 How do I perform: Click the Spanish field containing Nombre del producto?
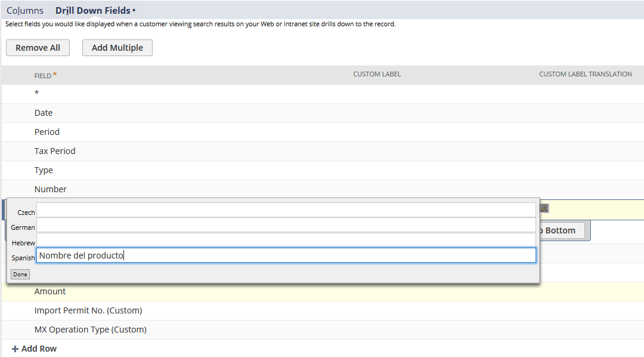[x=286, y=256]
